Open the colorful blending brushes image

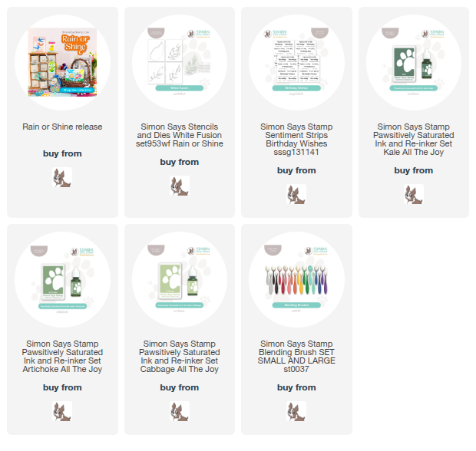296,280
